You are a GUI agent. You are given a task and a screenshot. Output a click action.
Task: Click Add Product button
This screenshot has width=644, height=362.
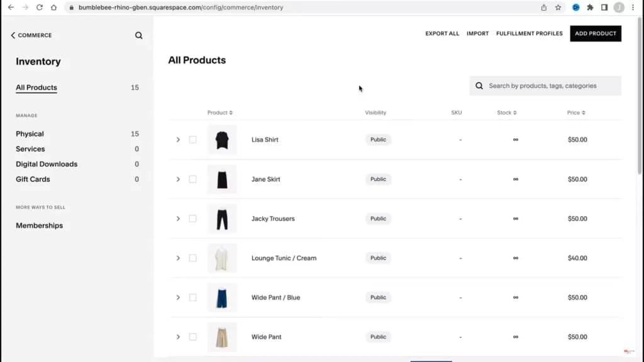click(596, 34)
